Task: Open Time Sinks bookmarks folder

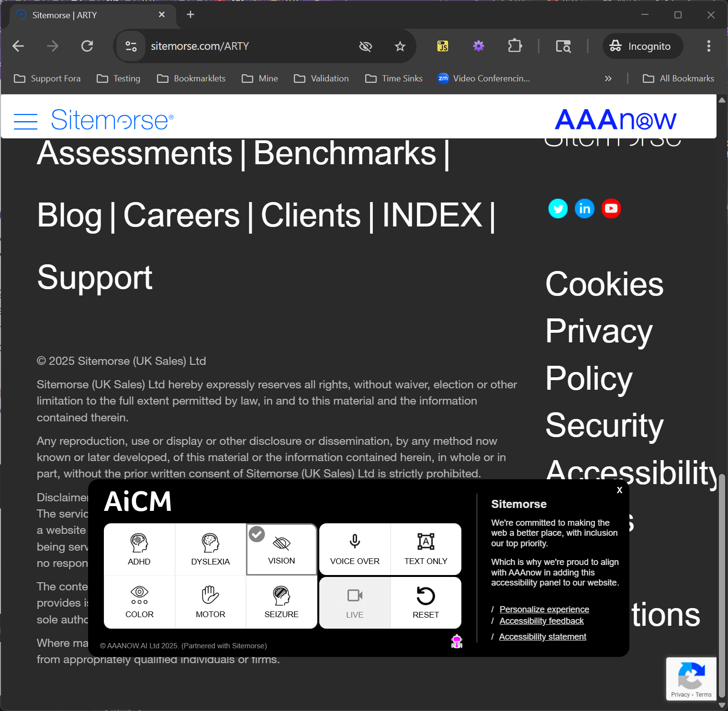Action: click(394, 79)
